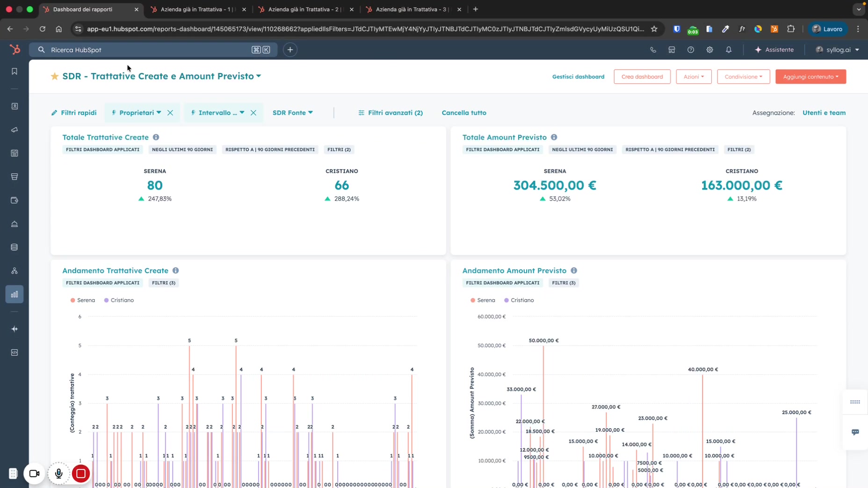The image size is (868, 488).
Task: Open the bookmarks icon in the sidebar
Action: (14, 72)
